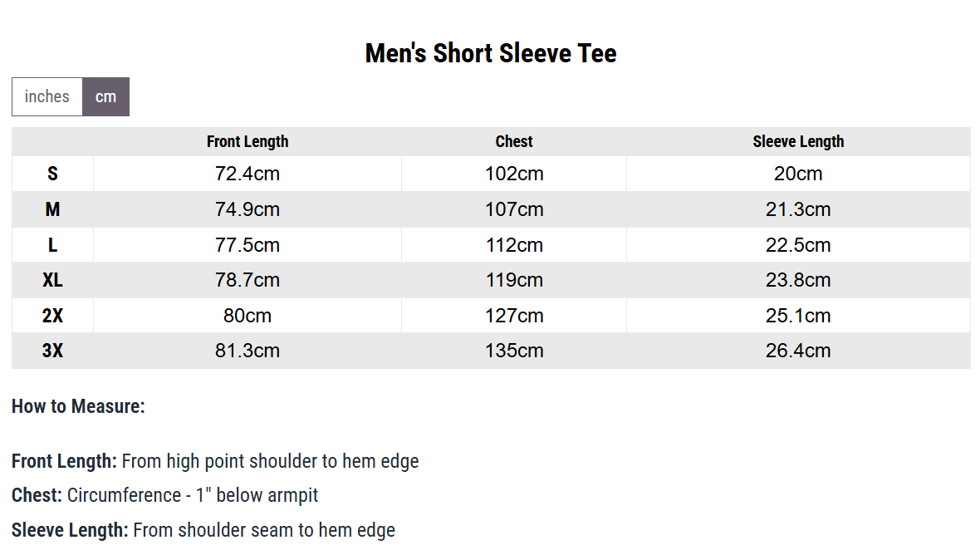Select the size XL row label
The height and width of the screenshot is (550, 980).
(x=52, y=280)
